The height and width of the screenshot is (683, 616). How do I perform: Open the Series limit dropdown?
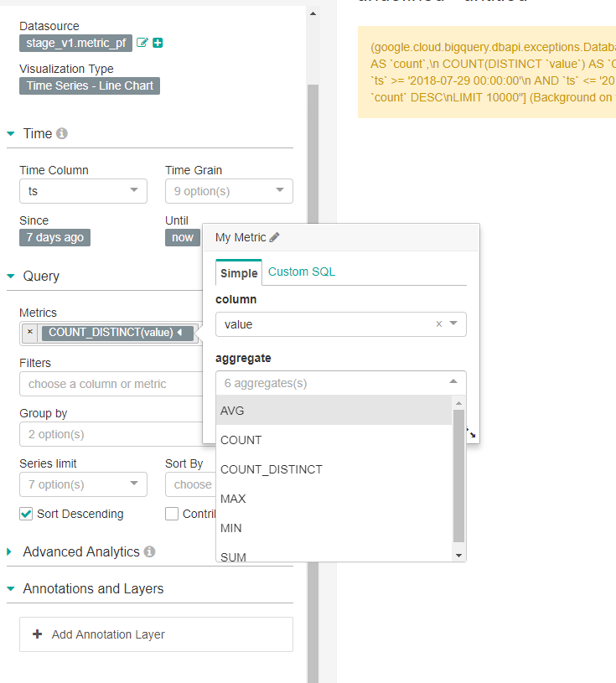83,484
